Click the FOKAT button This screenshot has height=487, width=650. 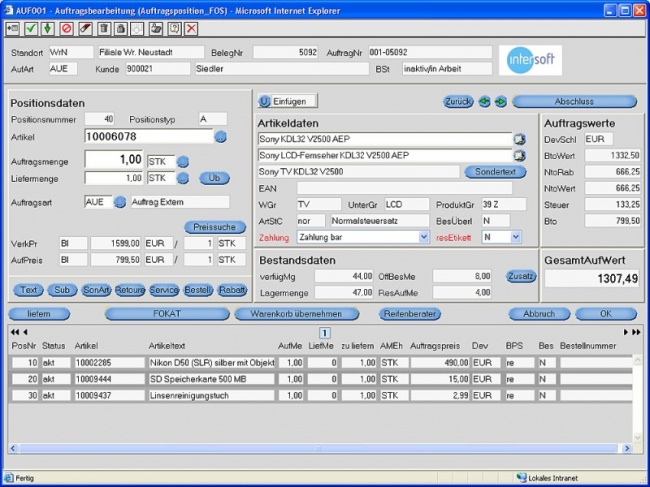coord(167,314)
